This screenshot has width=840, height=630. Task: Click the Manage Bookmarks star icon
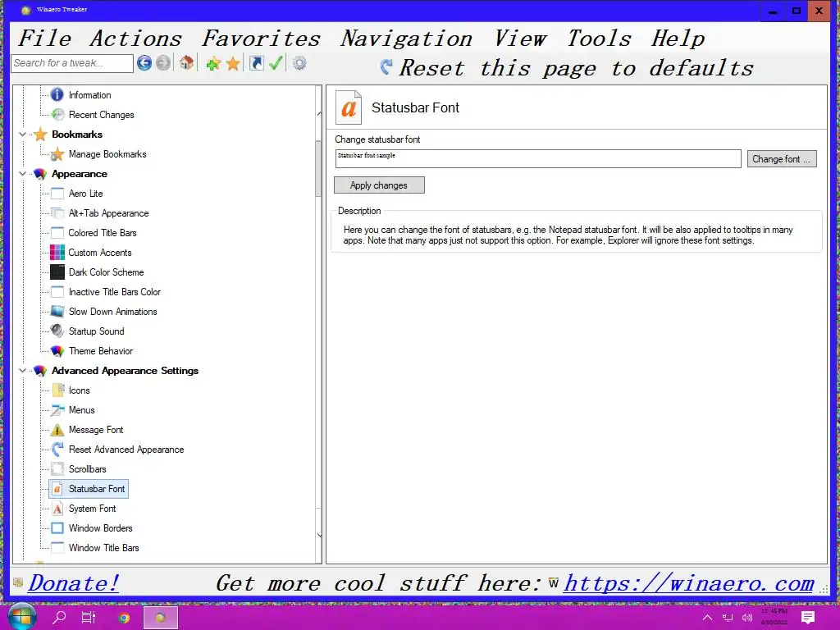[x=57, y=154]
